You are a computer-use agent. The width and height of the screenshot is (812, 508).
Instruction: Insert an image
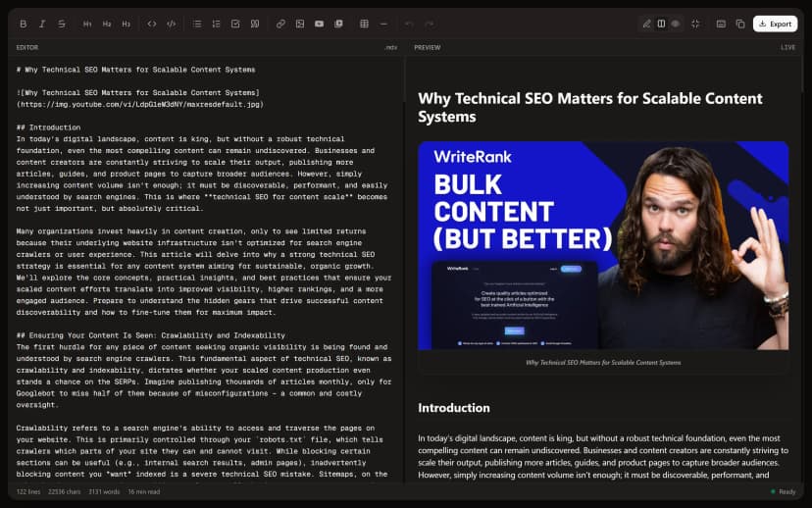tap(300, 24)
